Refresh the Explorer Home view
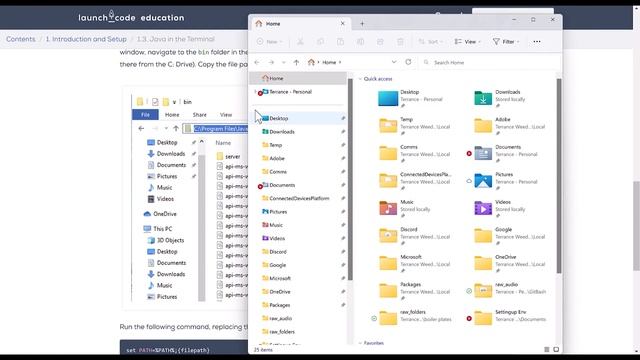This screenshot has width=640, height=360. (408, 62)
